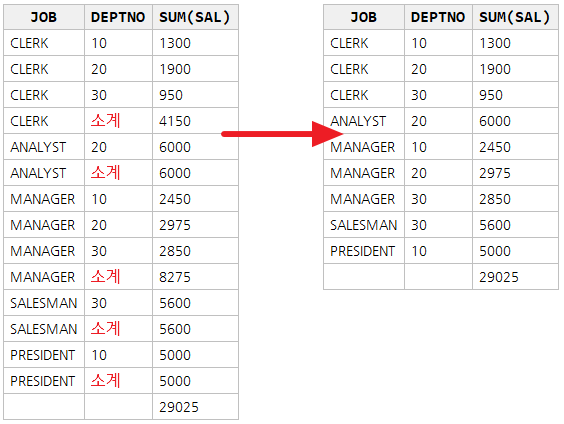Select 6000 in the right table
564x424 pixels.
tap(495, 121)
